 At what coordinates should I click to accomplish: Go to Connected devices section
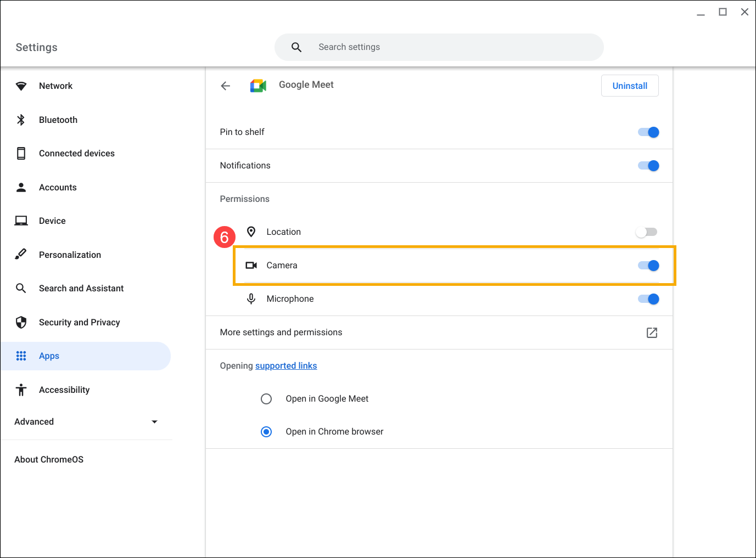pos(77,153)
